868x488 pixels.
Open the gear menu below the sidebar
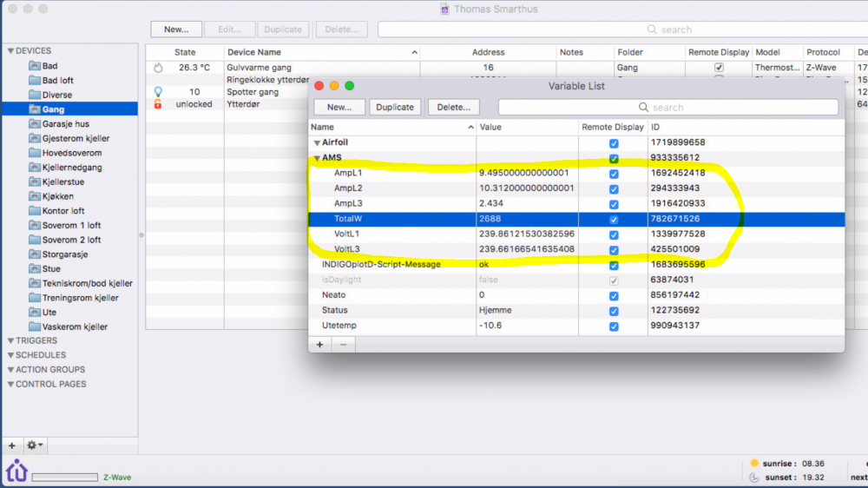[x=36, y=445]
